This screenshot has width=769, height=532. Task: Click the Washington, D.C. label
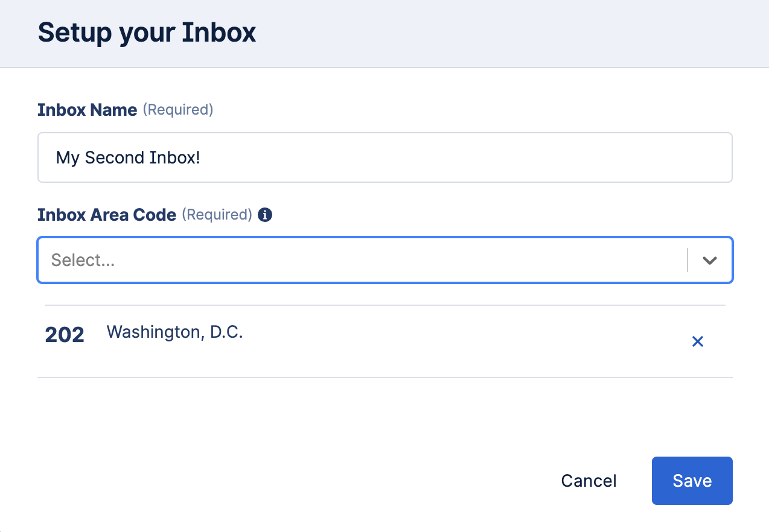pyautogui.click(x=174, y=332)
